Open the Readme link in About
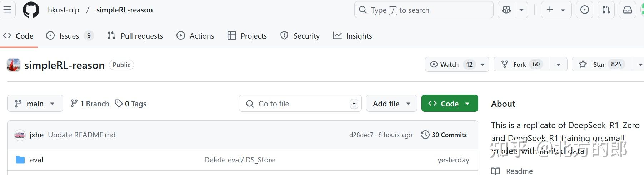This screenshot has width=644, height=175. click(519, 171)
